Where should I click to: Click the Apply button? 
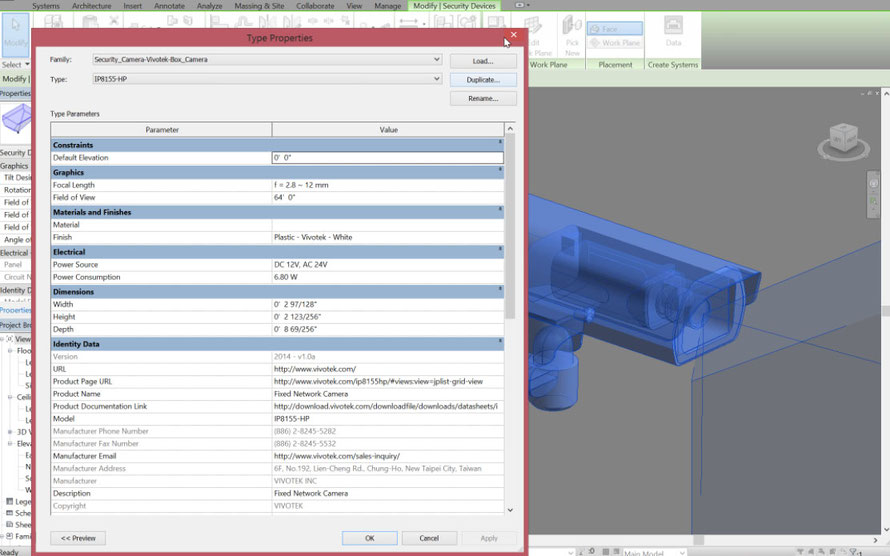(x=489, y=538)
